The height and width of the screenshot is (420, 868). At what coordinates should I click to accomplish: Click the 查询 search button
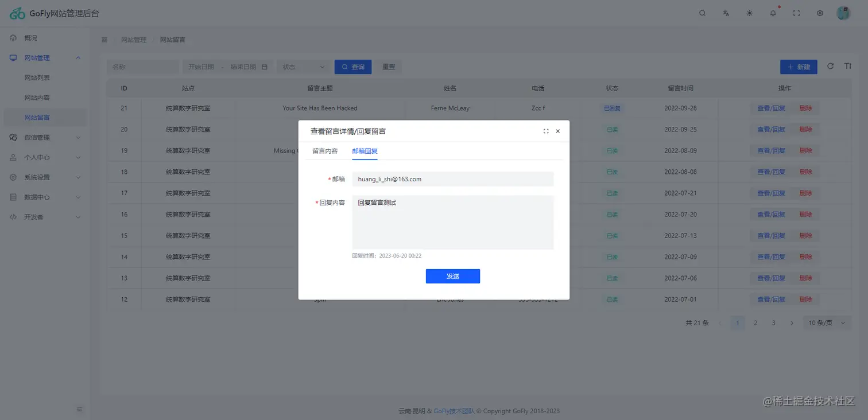[353, 67]
